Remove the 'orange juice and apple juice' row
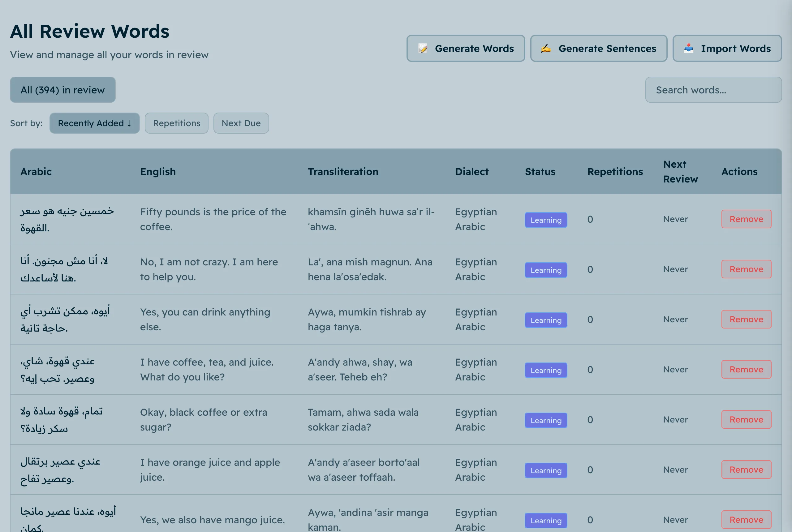The width and height of the screenshot is (792, 532). click(x=746, y=470)
